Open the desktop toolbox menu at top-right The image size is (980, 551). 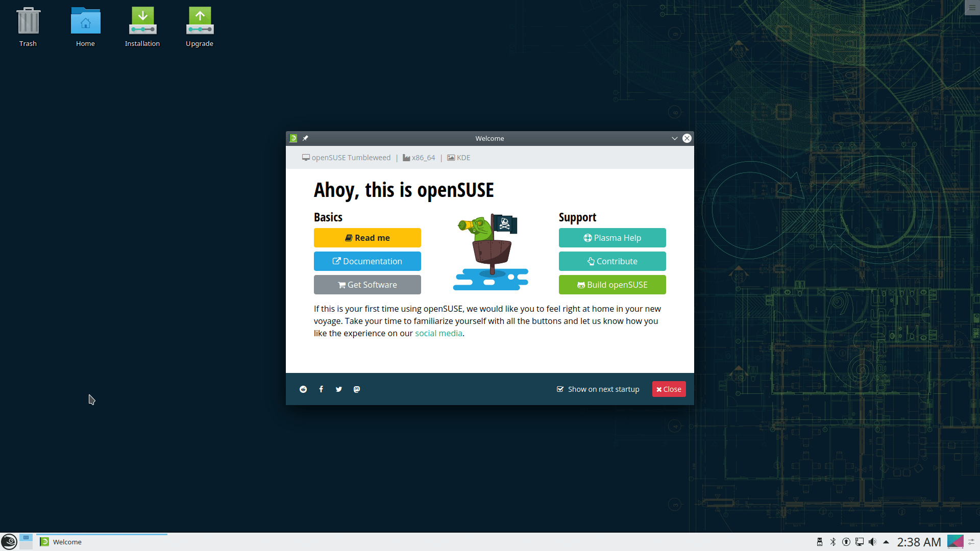tap(972, 7)
